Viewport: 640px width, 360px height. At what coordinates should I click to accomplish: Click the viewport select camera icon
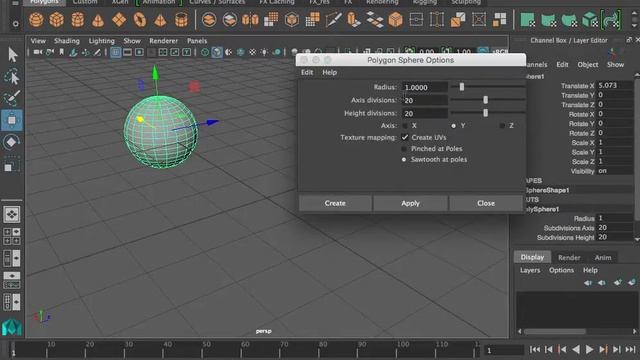38,52
